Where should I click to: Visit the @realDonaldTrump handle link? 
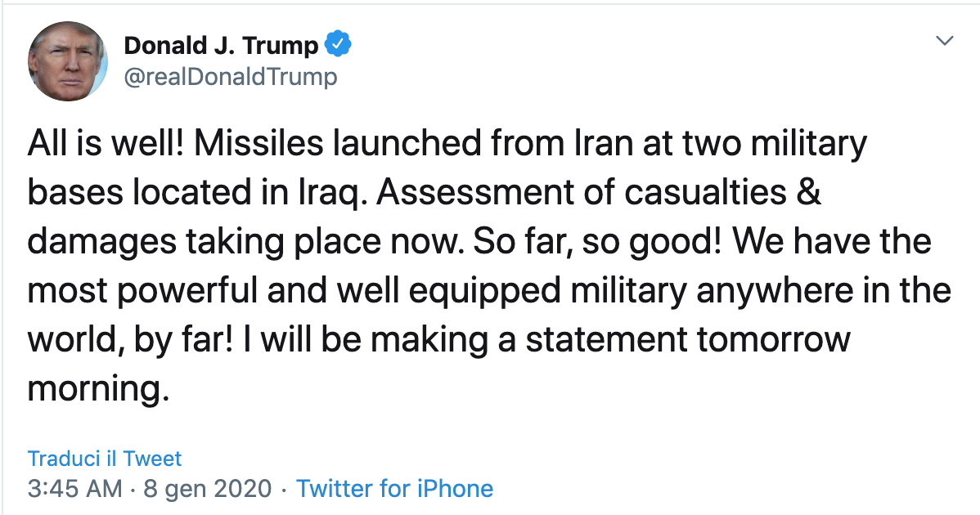tap(230, 77)
